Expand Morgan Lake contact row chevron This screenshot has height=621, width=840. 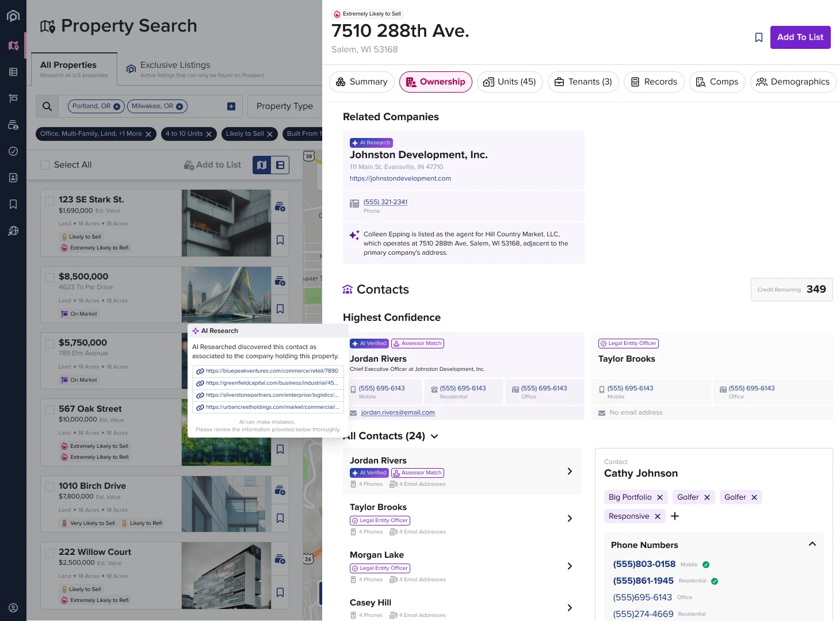pos(570,566)
